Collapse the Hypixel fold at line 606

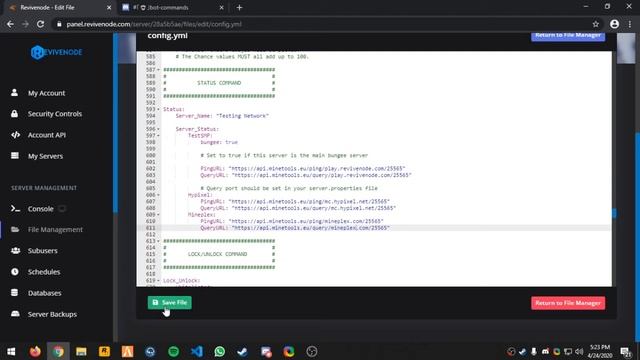(x=158, y=195)
